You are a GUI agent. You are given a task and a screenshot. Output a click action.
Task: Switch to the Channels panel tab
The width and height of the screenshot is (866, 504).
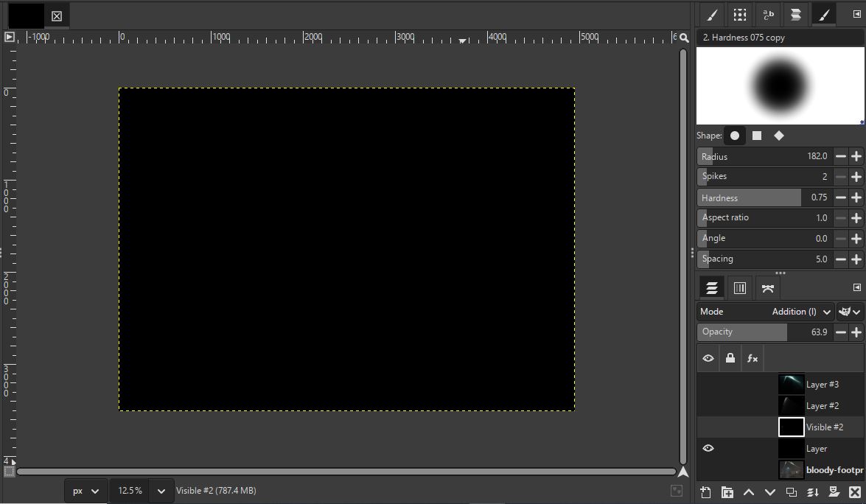[x=740, y=288]
